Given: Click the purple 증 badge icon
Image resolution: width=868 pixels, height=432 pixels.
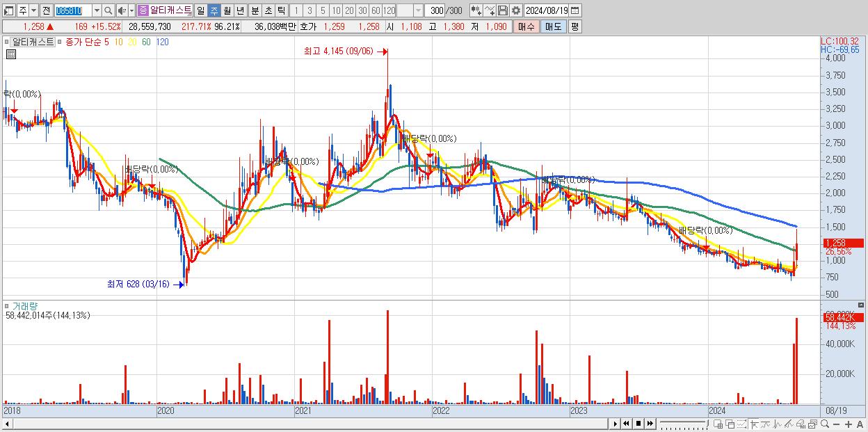Looking at the screenshot, I should pos(143,10).
